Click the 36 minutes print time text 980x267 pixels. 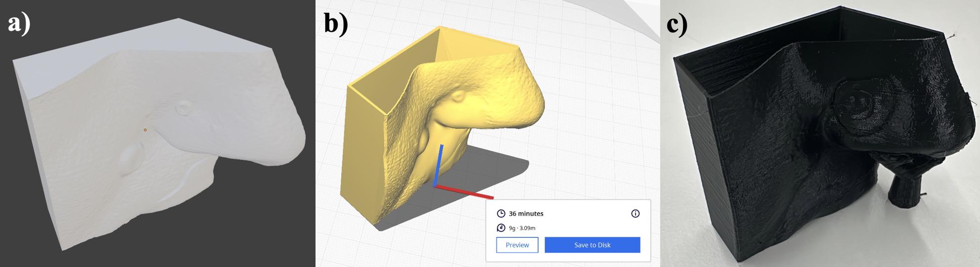point(526,214)
